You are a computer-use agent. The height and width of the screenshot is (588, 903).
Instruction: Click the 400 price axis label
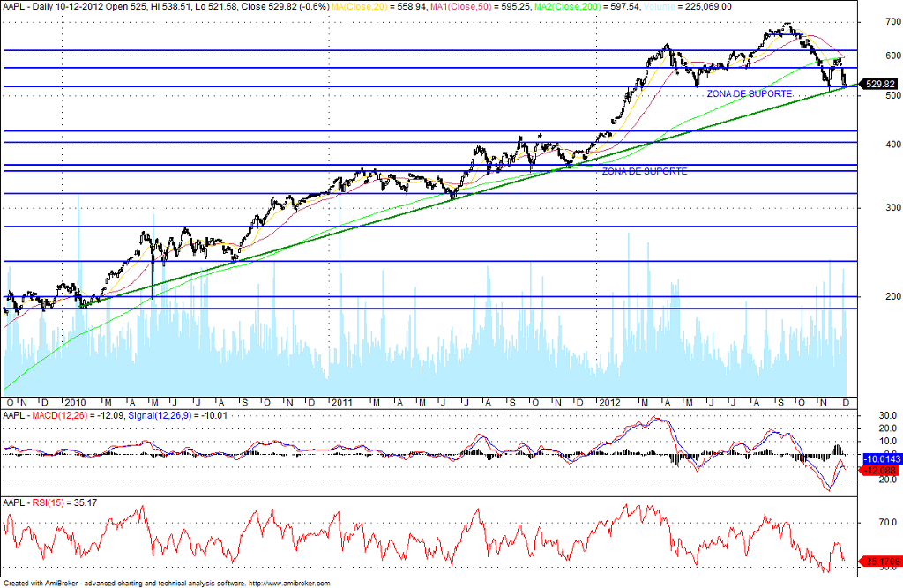(893, 145)
